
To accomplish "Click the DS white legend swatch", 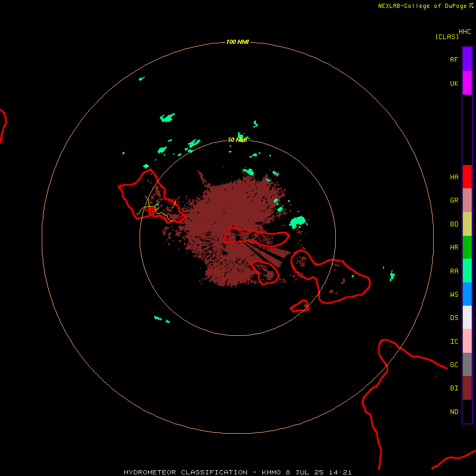I will coord(467,317).
